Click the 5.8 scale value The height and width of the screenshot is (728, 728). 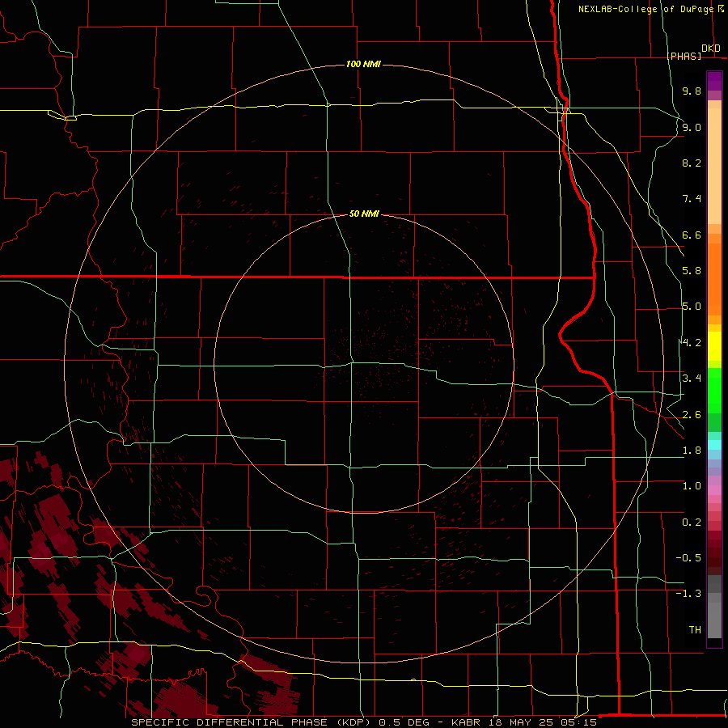[x=692, y=271]
